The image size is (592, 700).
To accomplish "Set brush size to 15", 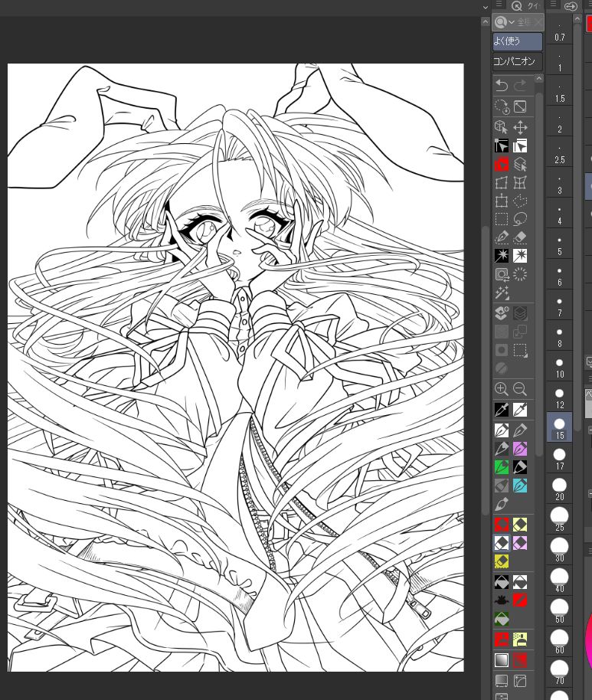I will [559, 427].
